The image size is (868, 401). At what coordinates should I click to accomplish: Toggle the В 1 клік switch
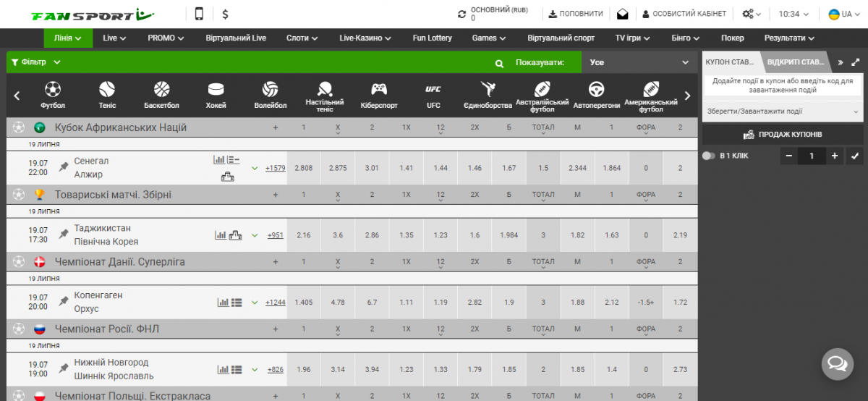pyautogui.click(x=708, y=156)
